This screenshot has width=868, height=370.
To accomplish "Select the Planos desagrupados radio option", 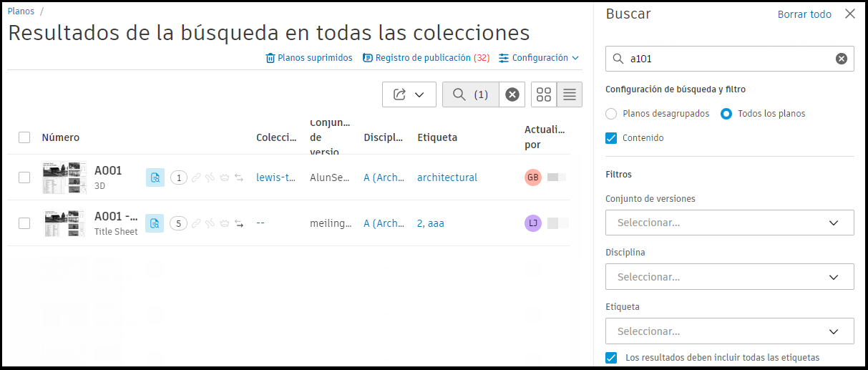I will [611, 114].
